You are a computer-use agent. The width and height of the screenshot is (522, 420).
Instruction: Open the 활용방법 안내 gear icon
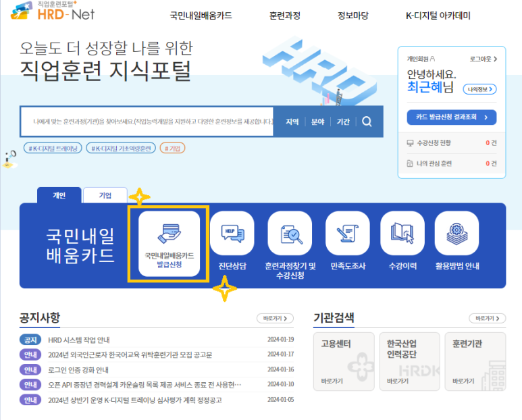click(456, 234)
